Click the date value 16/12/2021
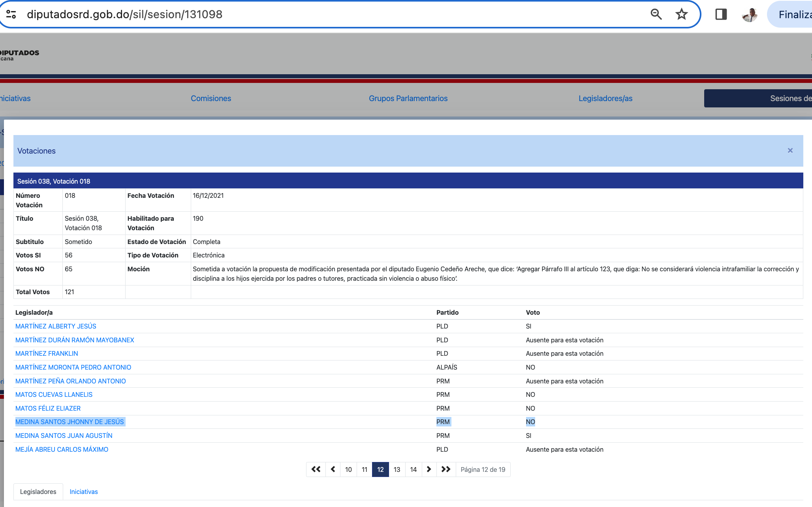The image size is (812, 507). 208,195
